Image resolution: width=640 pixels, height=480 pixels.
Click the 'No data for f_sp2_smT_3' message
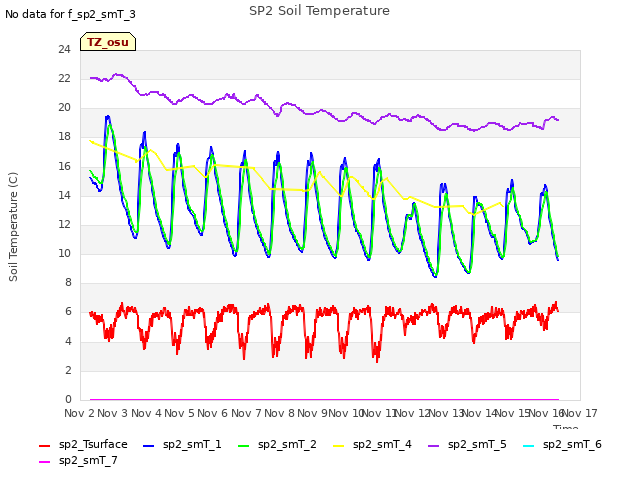coord(70,14)
